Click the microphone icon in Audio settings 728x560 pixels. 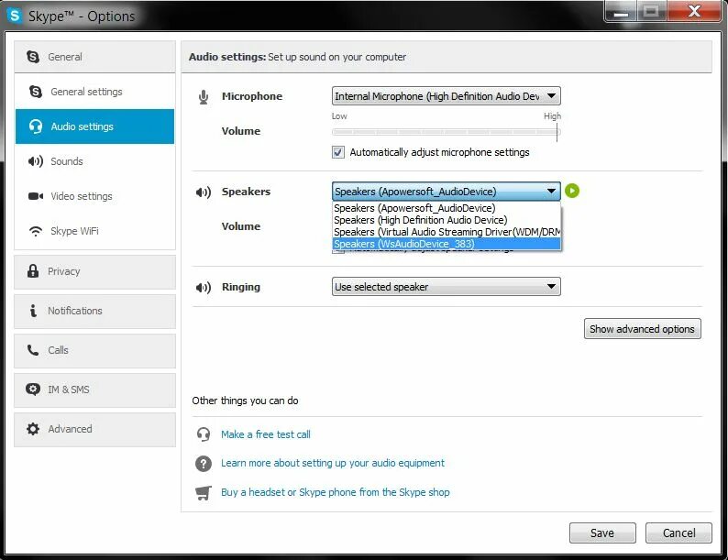[204, 96]
